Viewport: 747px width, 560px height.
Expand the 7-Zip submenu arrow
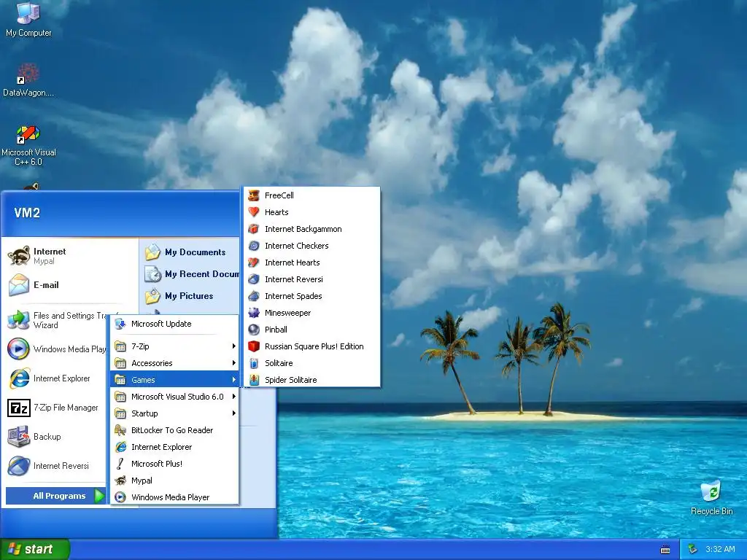click(x=234, y=346)
